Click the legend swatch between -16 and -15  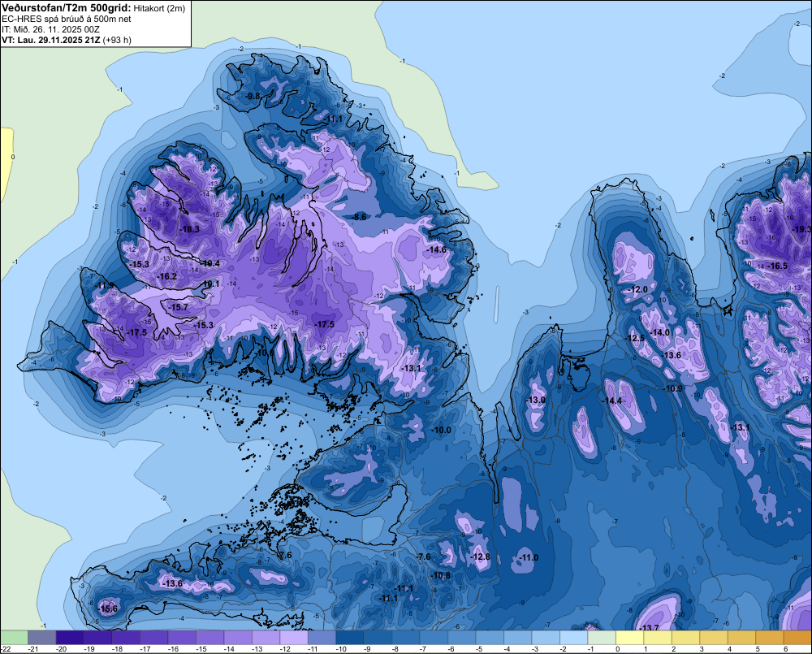pos(182,637)
